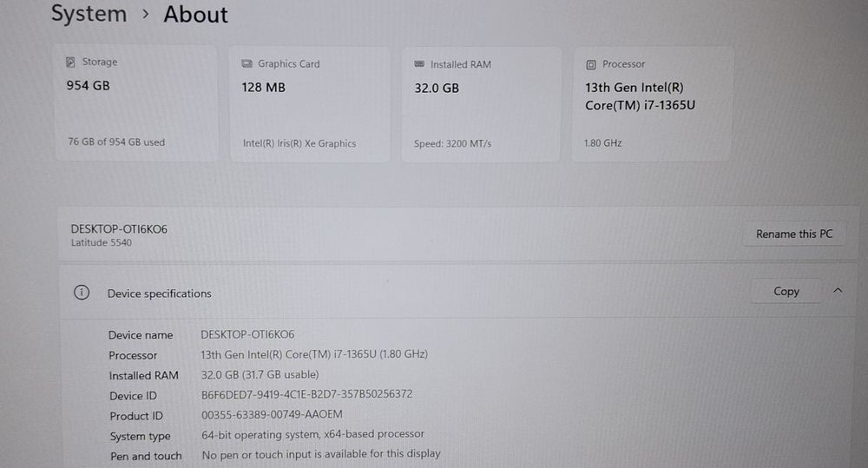Click the Product ID value 00355-63389-00749-AAOEM
Screen dimensions: 868x468
pyautogui.click(x=272, y=415)
